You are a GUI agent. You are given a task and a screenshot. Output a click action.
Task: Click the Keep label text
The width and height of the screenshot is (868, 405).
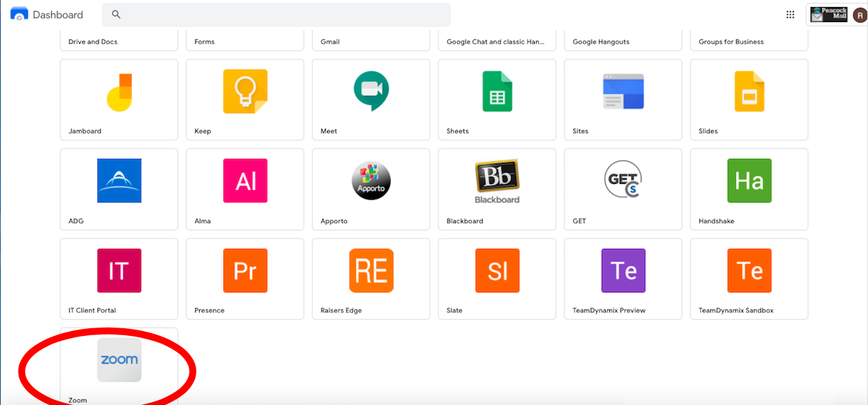coord(203,131)
